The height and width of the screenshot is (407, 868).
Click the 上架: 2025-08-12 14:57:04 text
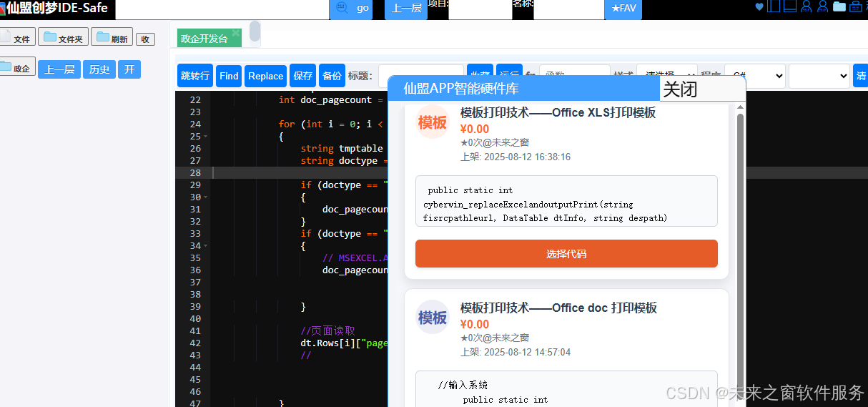pyautogui.click(x=516, y=352)
